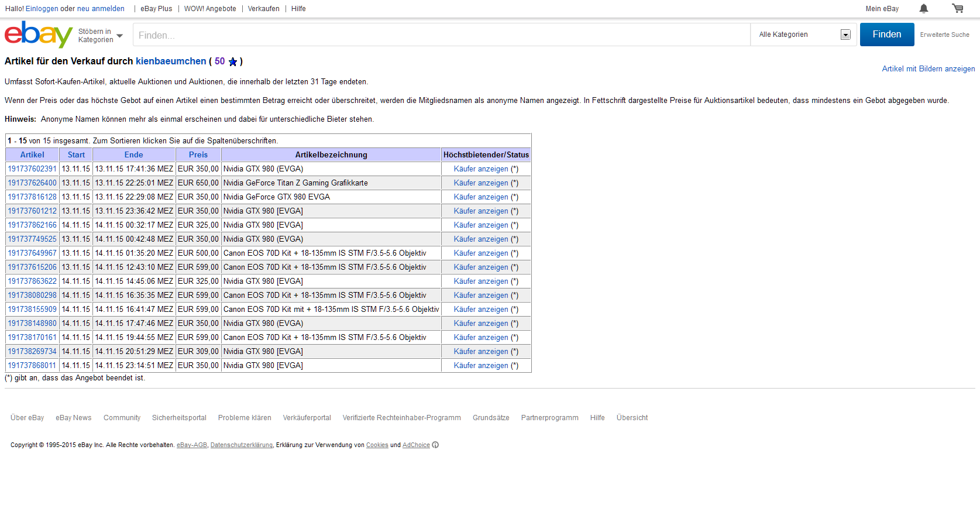Screen dimensions: 980x529
Task: Open the Erweiterte Suche link
Action: point(944,35)
